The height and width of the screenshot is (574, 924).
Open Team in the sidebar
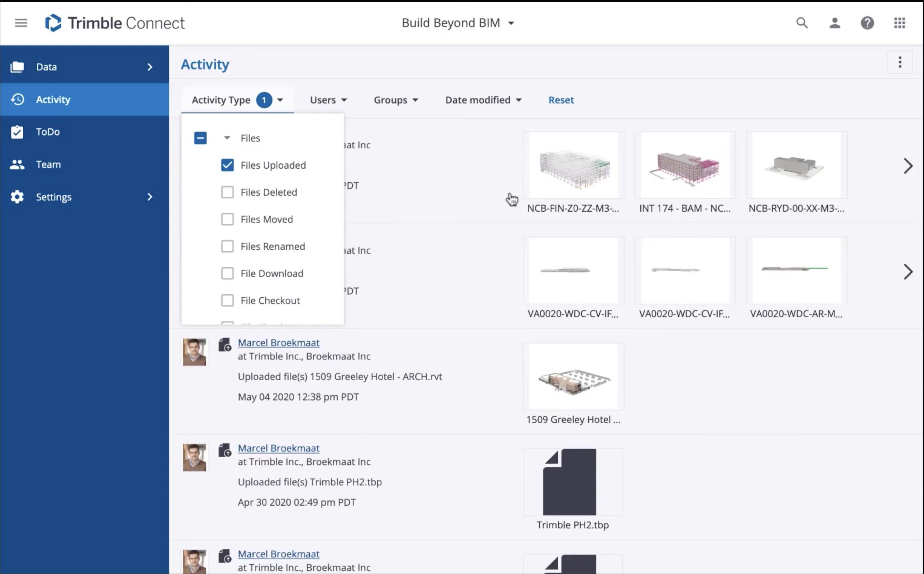coord(85,164)
